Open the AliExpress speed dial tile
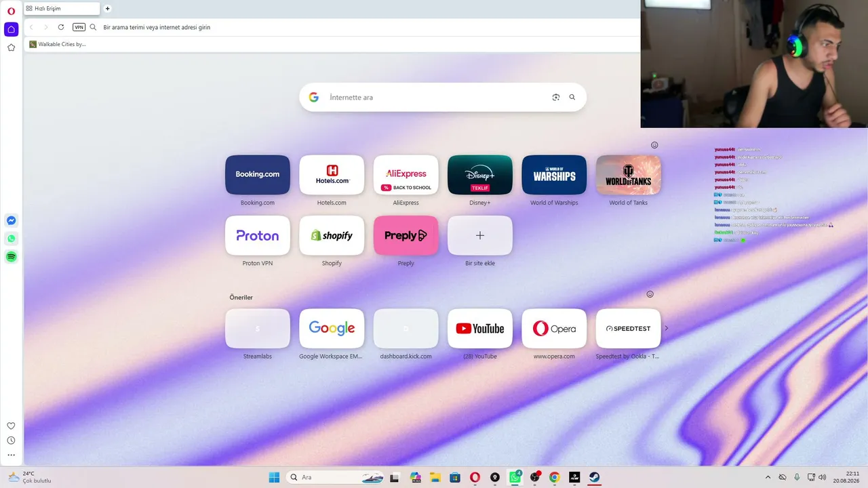Image resolution: width=868 pixels, height=488 pixels. (406, 175)
